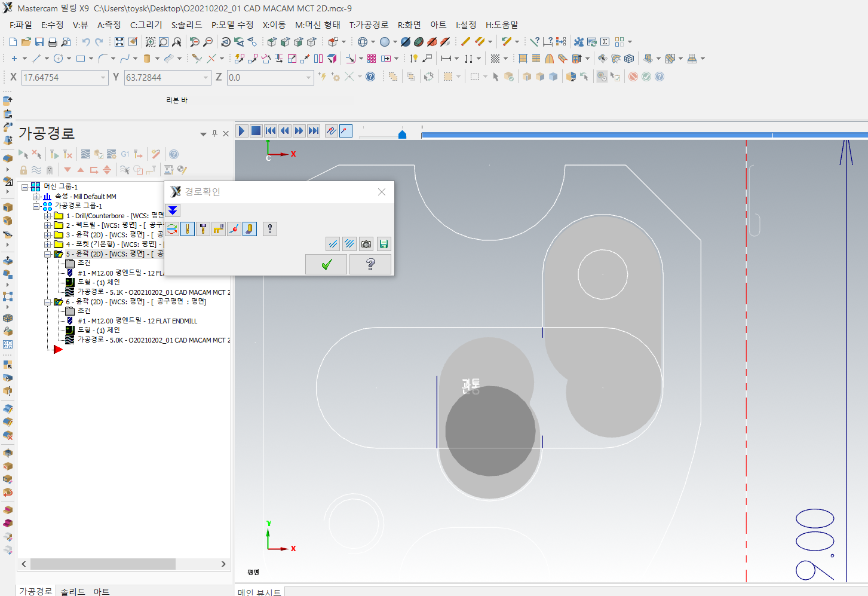Click the Statistics sigma icon
This screenshot has width=868, height=596.
click(605, 42)
